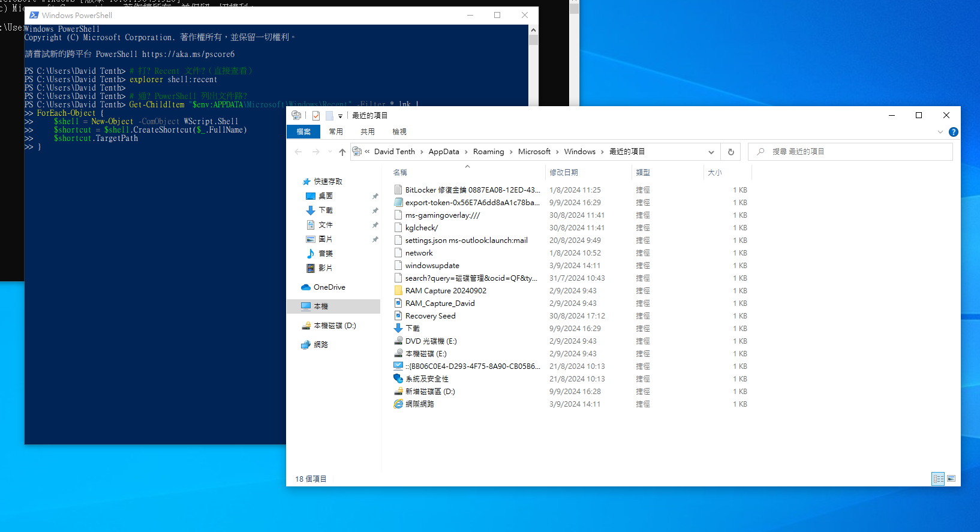
Task: Open the Customize Quick Access Toolbar dropdown arrow
Action: [x=340, y=116]
